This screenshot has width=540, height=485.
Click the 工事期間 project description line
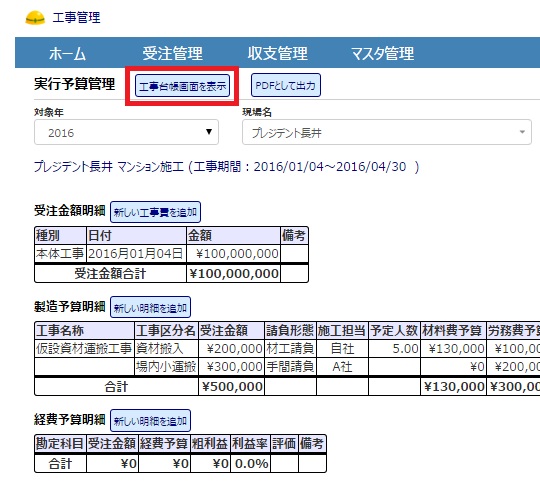click(x=227, y=167)
